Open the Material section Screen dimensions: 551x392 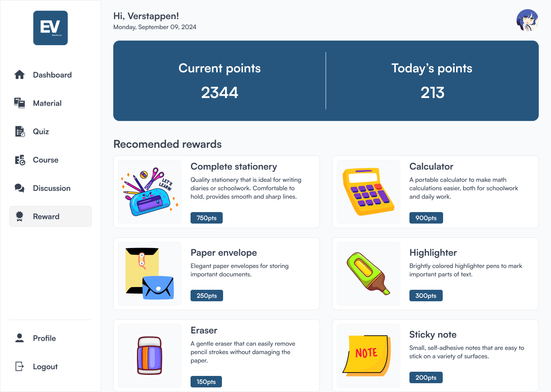pyautogui.click(x=47, y=103)
